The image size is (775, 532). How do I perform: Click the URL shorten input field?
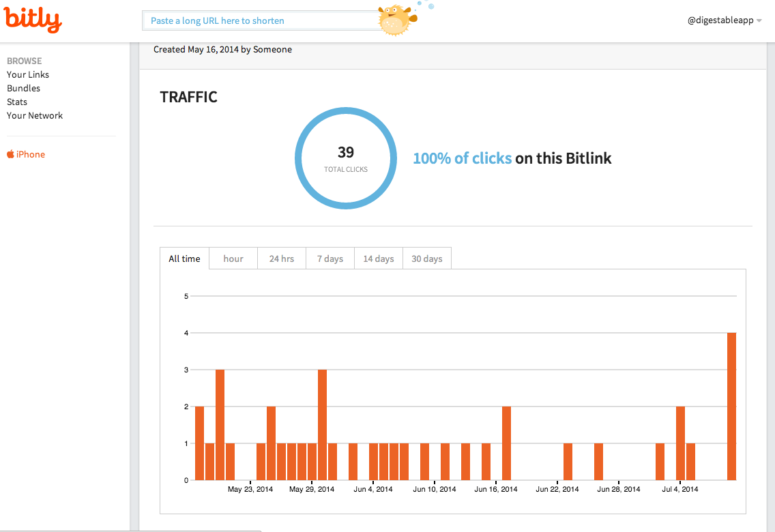pos(259,20)
